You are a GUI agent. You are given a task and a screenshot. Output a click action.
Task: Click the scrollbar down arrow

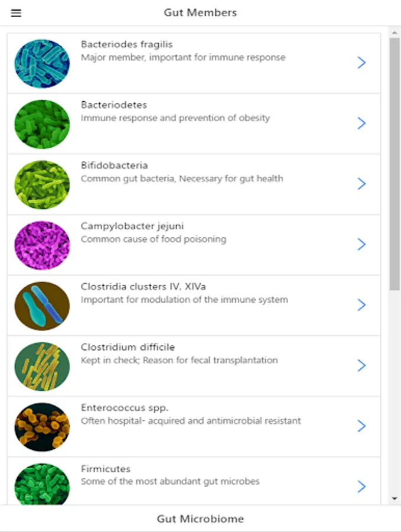pos(395,499)
